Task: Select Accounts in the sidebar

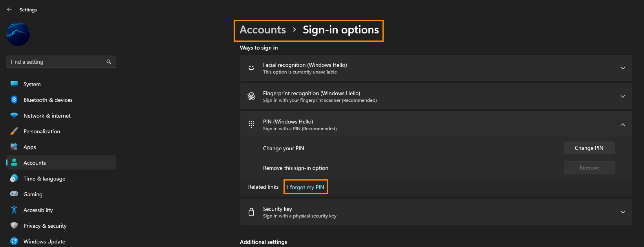Action: [61, 163]
